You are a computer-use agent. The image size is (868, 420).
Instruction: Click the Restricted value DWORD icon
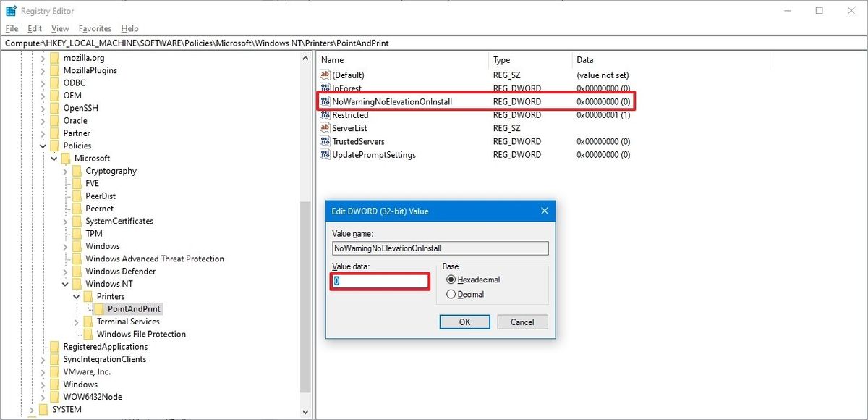click(325, 115)
